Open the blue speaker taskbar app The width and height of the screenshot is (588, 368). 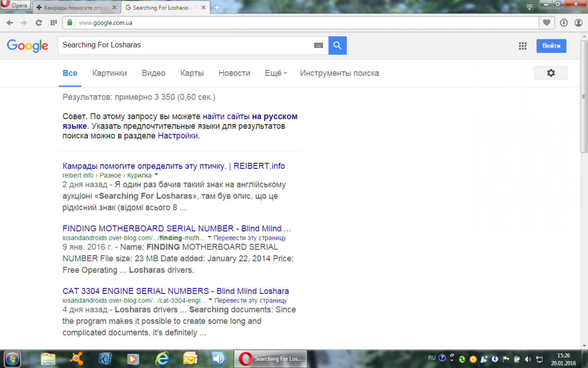(218, 359)
